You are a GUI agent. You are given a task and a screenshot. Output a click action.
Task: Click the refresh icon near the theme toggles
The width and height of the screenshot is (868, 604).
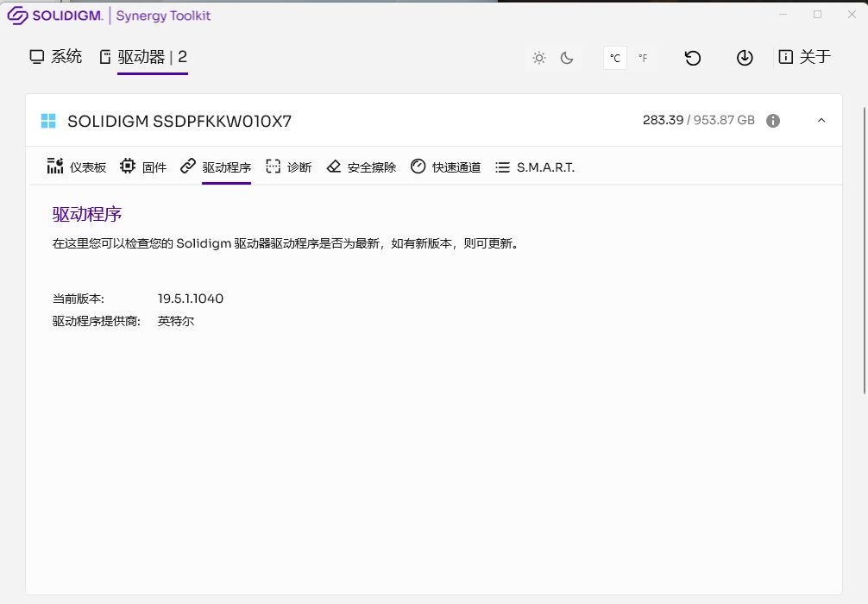[x=692, y=57]
